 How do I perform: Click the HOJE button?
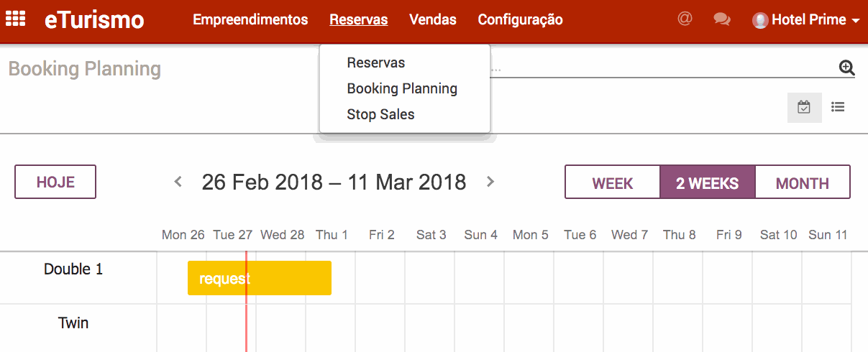[x=55, y=182]
